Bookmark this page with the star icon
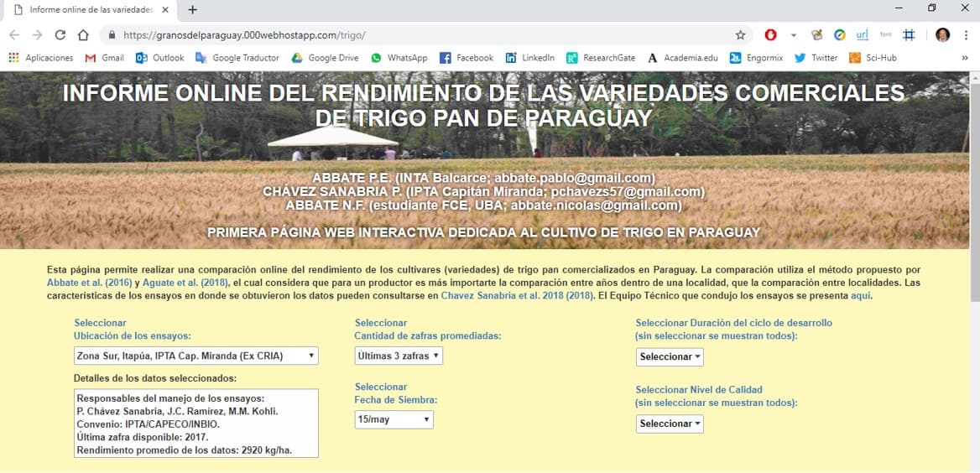 [740, 35]
